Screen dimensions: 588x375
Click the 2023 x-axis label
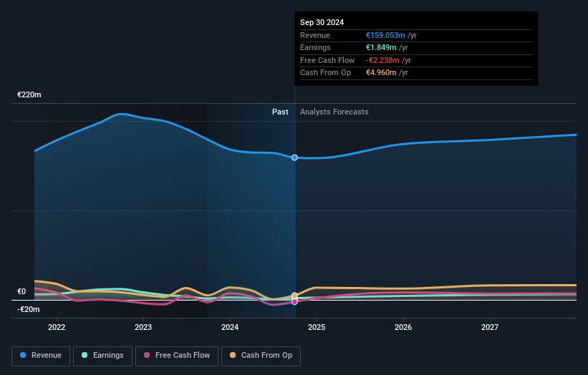[143, 328]
